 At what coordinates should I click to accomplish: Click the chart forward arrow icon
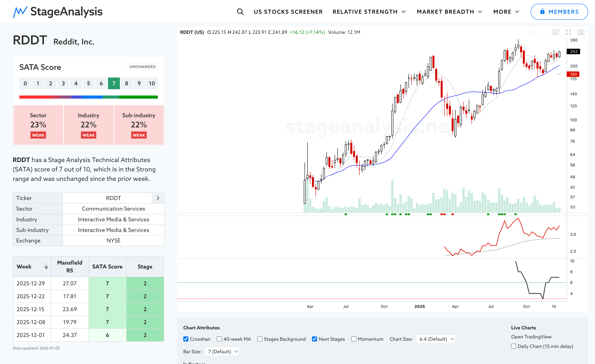click(x=543, y=32)
